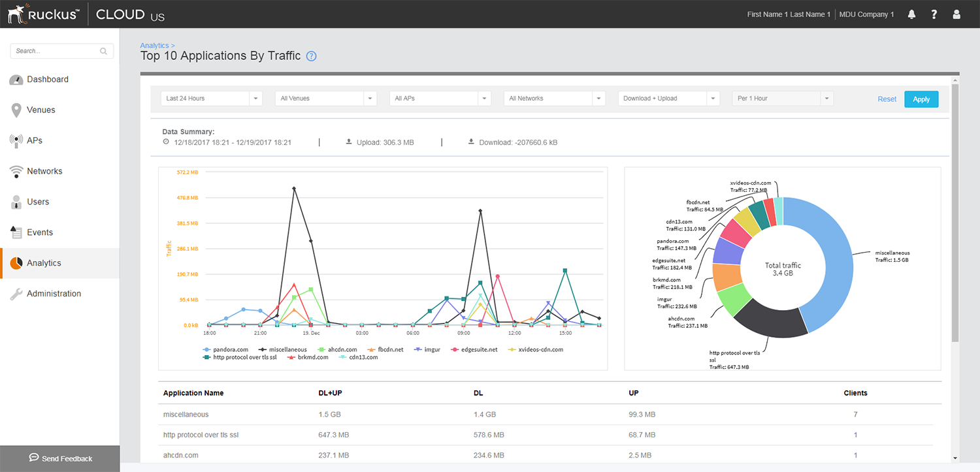The width and height of the screenshot is (980, 472).
Task: Open APs from the sidebar
Action: click(34, 140)
